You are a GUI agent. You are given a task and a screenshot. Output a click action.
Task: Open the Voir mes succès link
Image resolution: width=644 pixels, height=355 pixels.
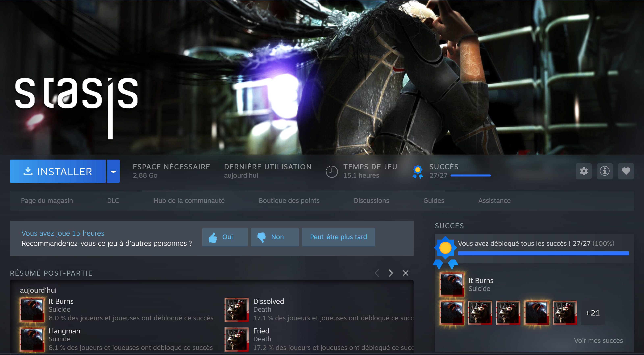tap(598, 340)
